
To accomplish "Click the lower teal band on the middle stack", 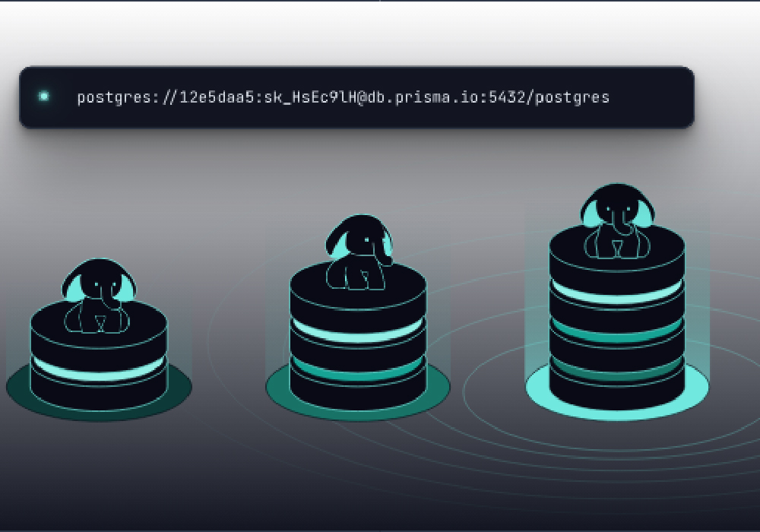I will coord(358,370).
